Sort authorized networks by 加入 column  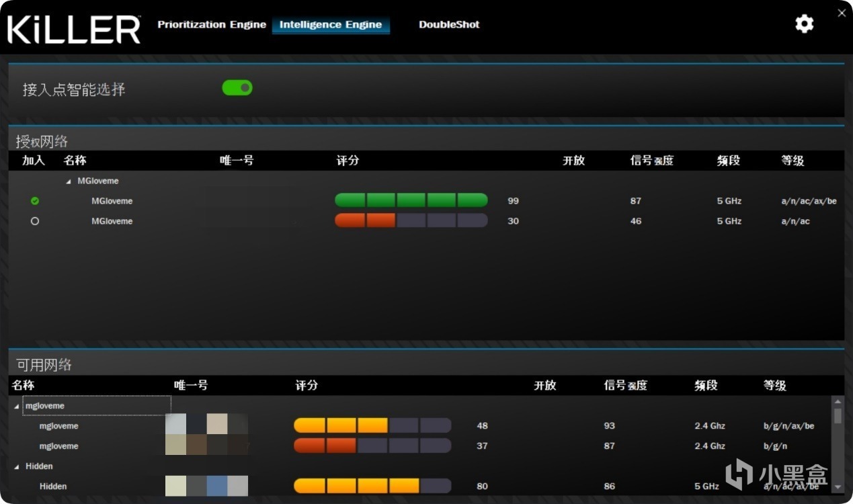33,161
